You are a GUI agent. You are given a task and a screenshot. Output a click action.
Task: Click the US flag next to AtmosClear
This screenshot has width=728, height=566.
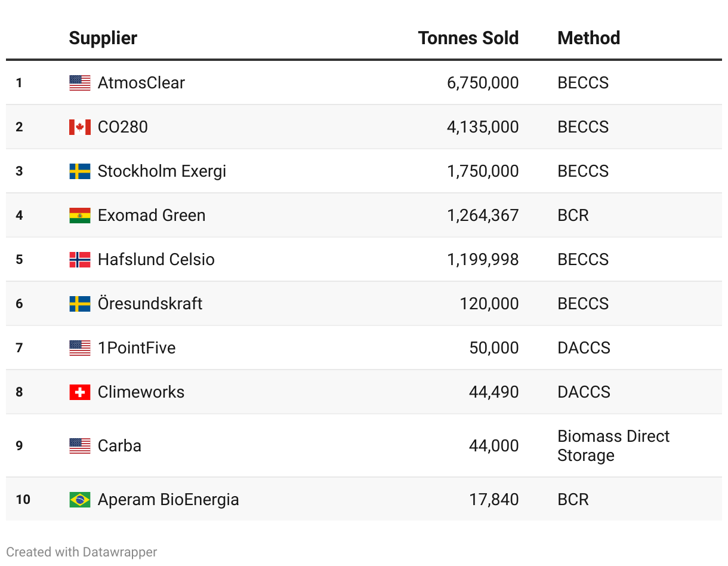pyautogui.click(x=80, y=83)
